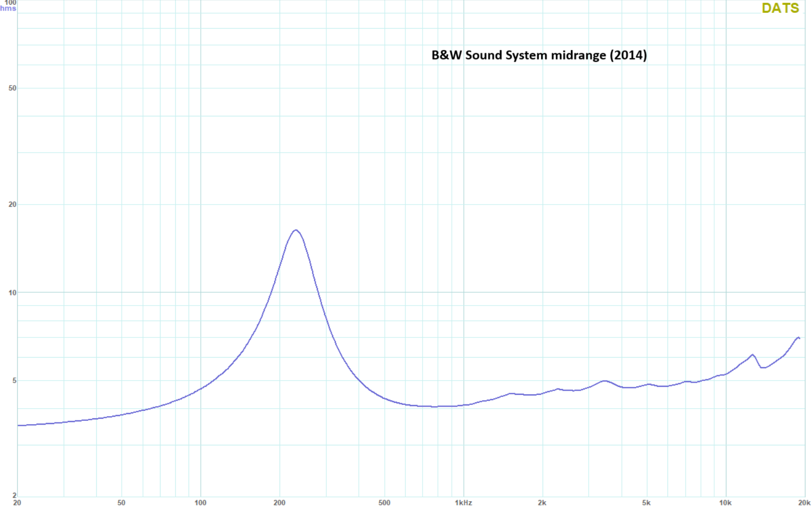This screenshot has height=507, width=812.
Task: Click the '5k' frequency axis label
Action: tap(646, 503)
